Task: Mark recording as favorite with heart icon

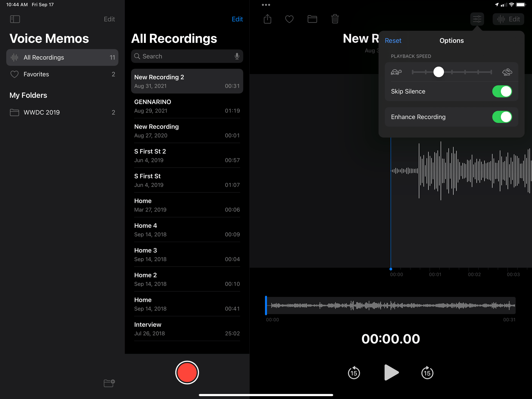Action: point(289,19)
